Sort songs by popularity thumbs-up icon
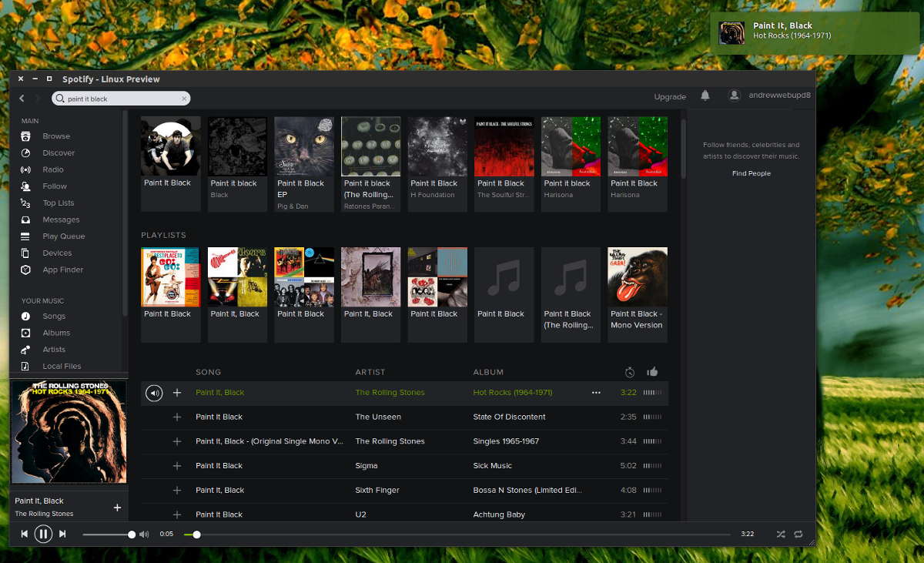 (x=652, y=371)
